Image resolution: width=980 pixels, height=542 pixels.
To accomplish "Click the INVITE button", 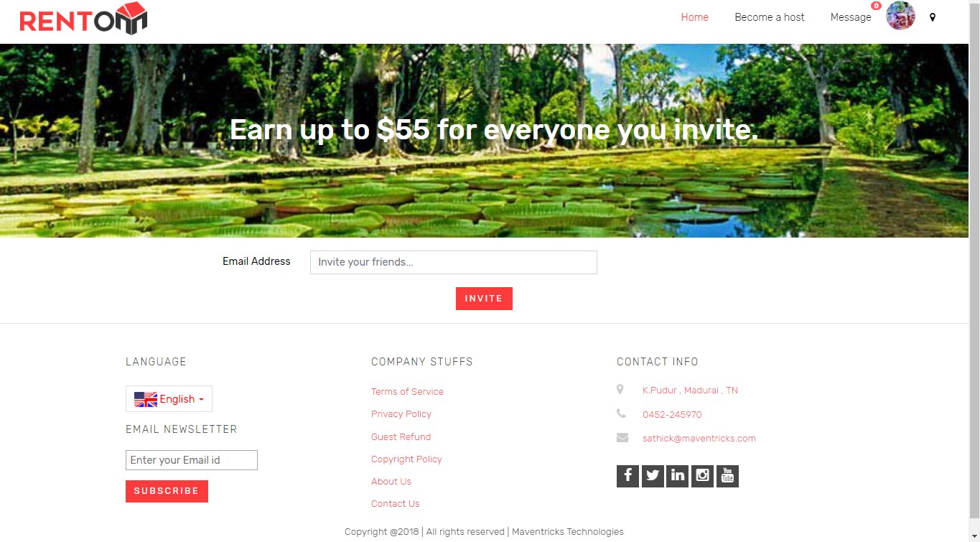I will point(484,299).
